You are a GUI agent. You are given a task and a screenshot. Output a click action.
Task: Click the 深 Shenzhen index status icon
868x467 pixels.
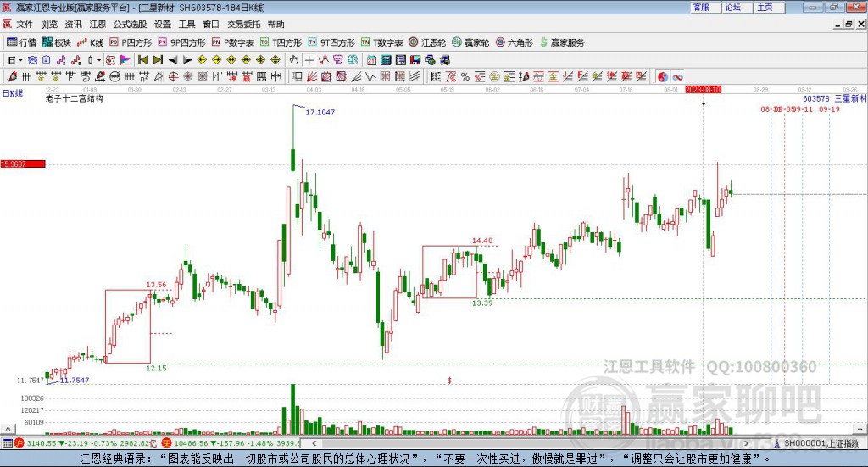pyautogui.click(x=167, y=442)
